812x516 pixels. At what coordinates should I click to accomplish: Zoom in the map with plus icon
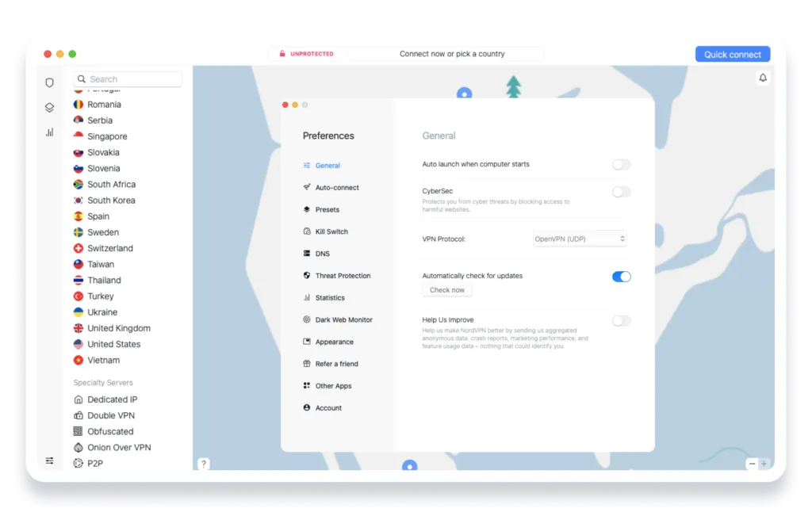pos(764,464)
